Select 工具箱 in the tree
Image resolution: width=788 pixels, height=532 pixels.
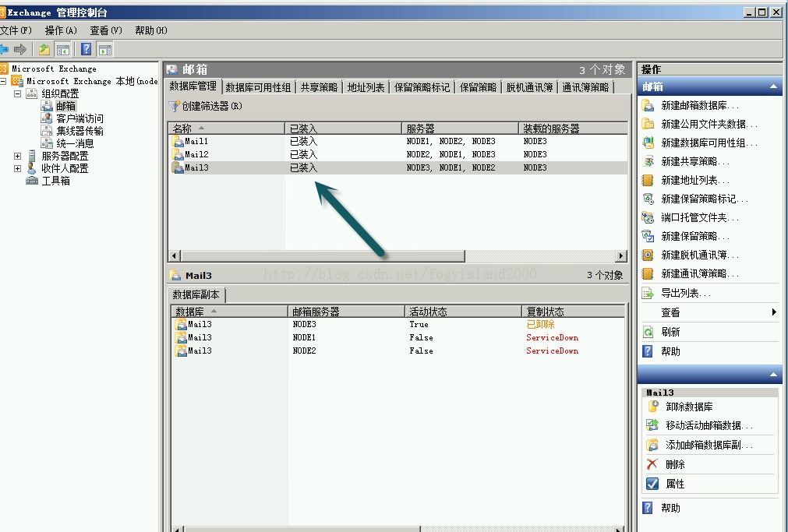point(56,181)
